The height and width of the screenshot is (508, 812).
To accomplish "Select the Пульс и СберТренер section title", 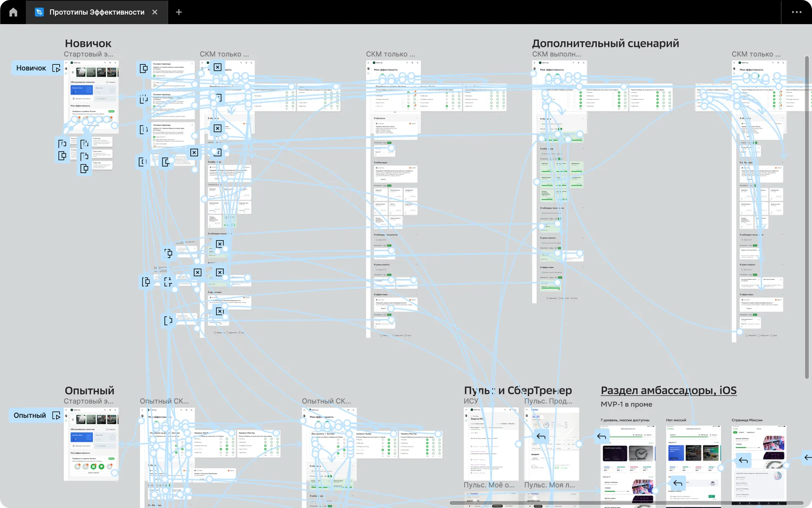I will tap(518, 390).
